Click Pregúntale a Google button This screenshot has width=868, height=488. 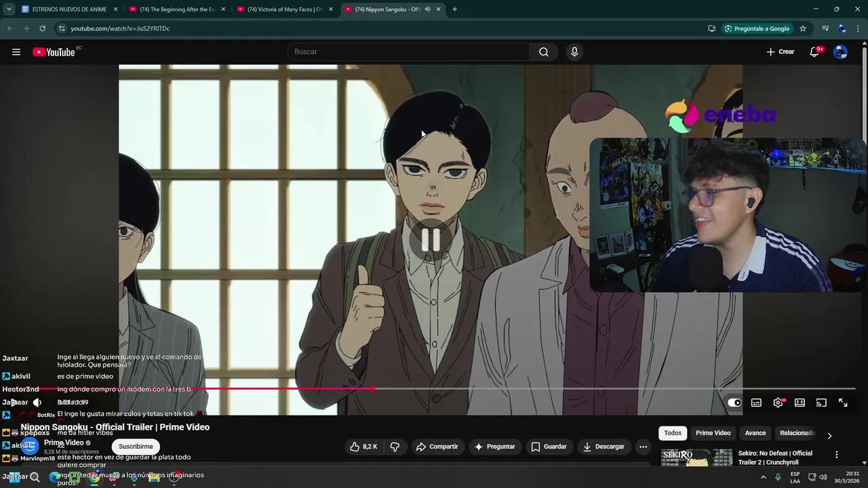[757, 28]
